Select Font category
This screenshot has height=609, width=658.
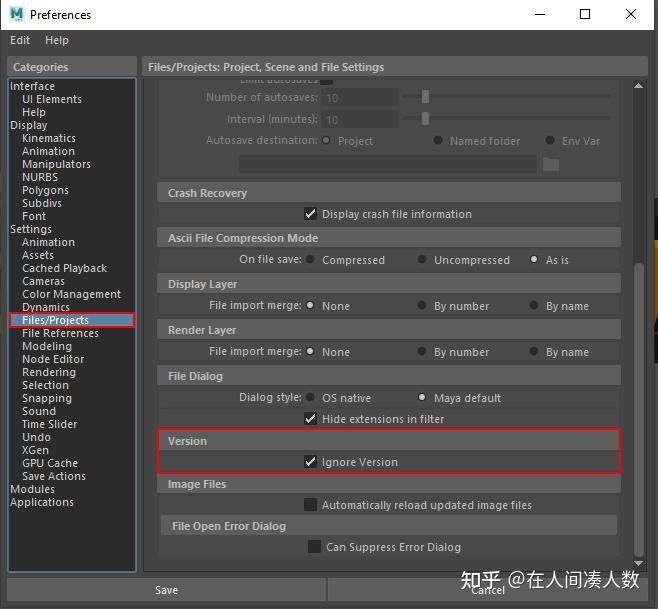click(x=34, y=216)
